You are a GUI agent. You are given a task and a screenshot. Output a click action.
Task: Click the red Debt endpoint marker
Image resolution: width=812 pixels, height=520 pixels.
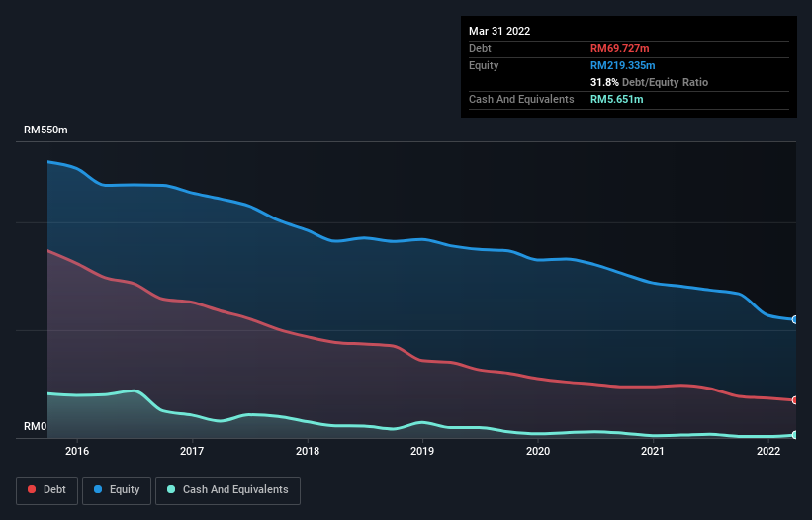pos(795,400)
